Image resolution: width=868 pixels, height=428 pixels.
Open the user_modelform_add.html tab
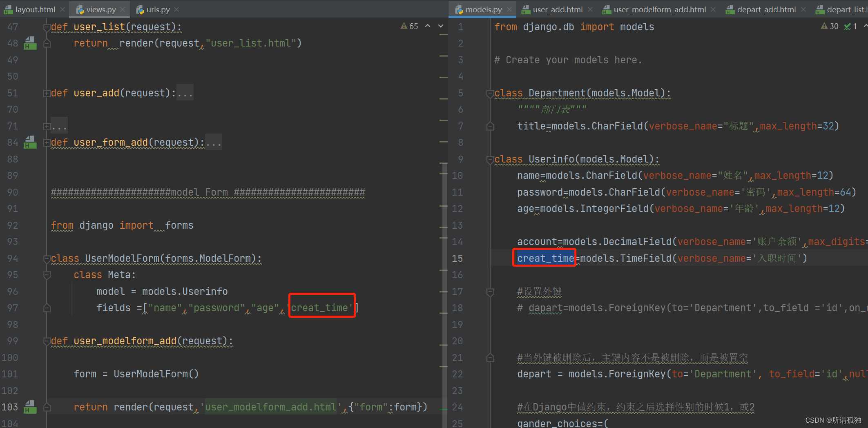click(x=655, y=9)
